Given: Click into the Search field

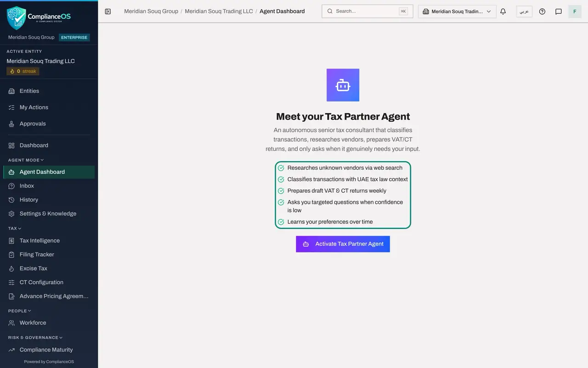Looking at the screenshot, I should click(x=367, y=11).
